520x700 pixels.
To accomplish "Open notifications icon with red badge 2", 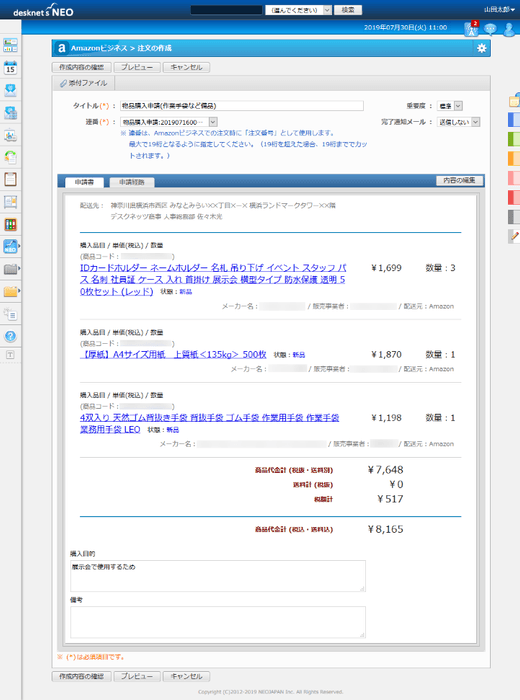I will point(471,29).
